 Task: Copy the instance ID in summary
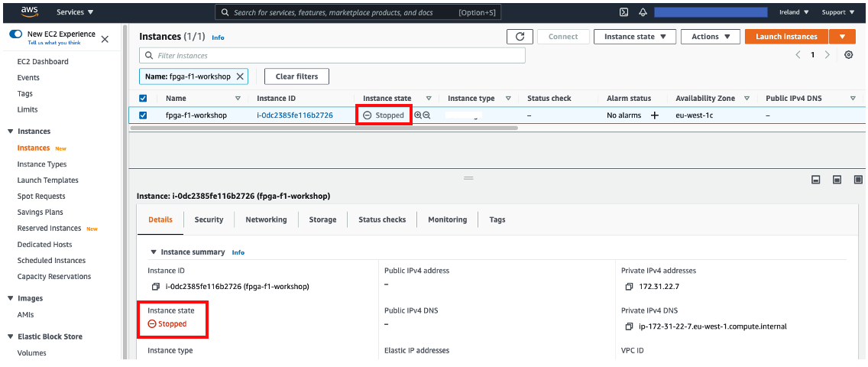(x=156, y=287)
